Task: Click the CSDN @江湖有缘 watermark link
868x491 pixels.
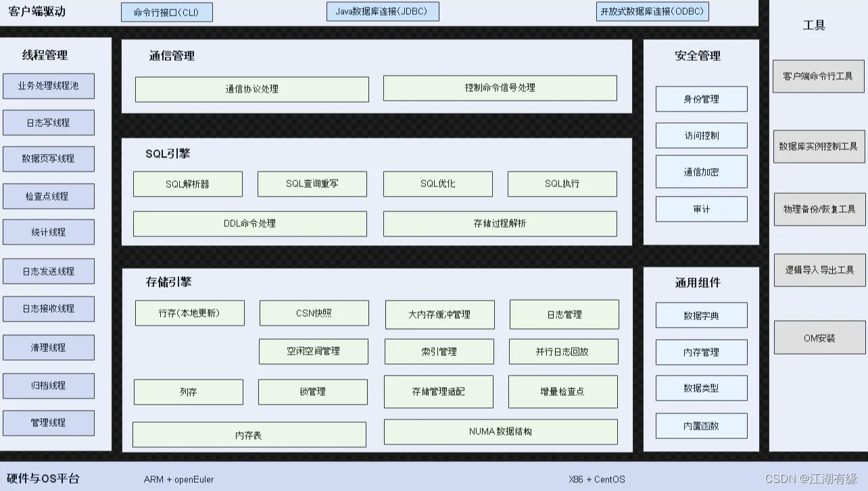Action: (812, 480)
